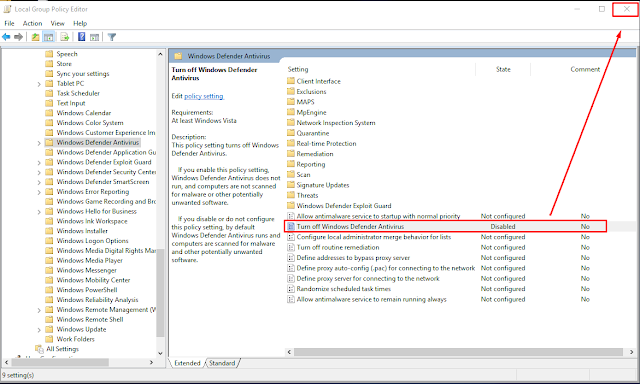The height and width of the screenshot is (384, 640).
Task: Open the Windows Defender Exploit Guard setting folder
Action: pyautogui.click(x=344, y=206)
